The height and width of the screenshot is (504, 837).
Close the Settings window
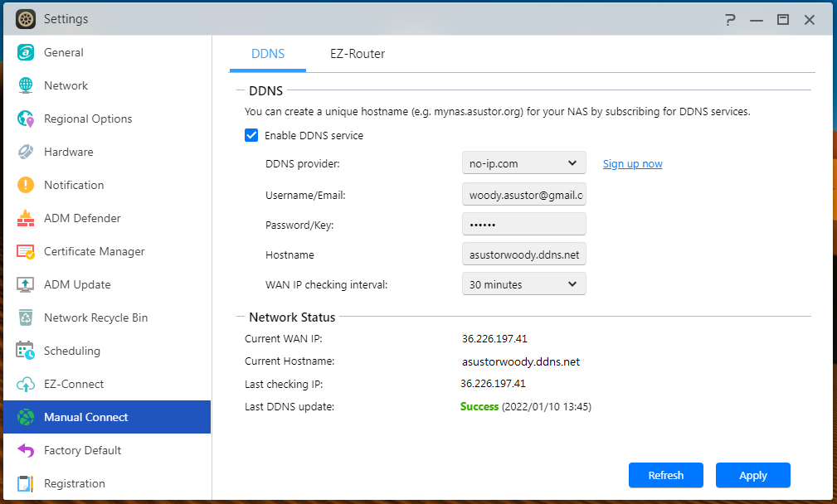810,20
